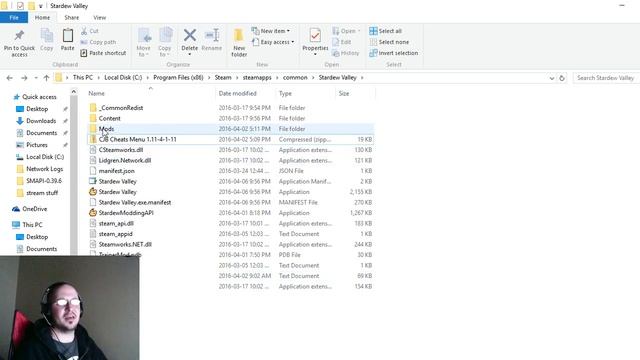Expand chevron after Stardew Valley breadcrumb
The width and height of the screenshot is (640, 360).
pyautogui.click(x=362, y=78)
